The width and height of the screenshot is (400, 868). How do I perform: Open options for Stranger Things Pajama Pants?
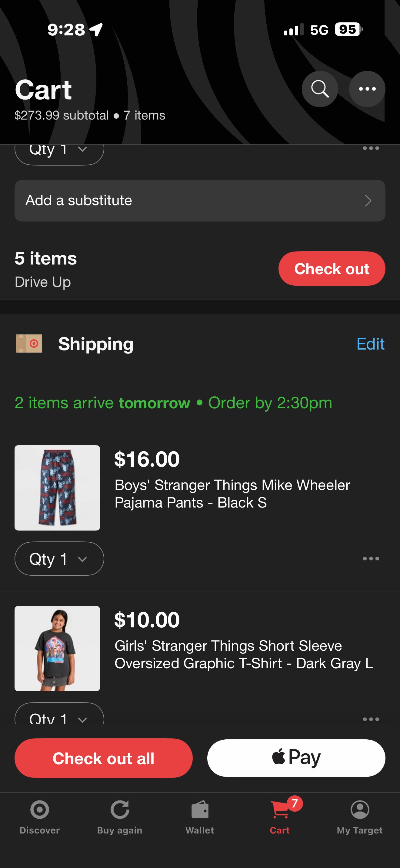coord(371,559)
